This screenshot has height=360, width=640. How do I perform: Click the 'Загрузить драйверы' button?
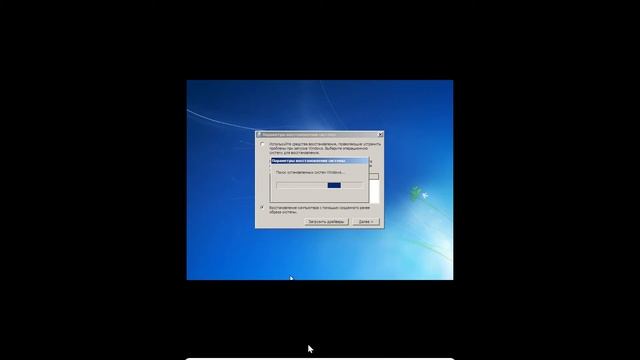(326, 222)
